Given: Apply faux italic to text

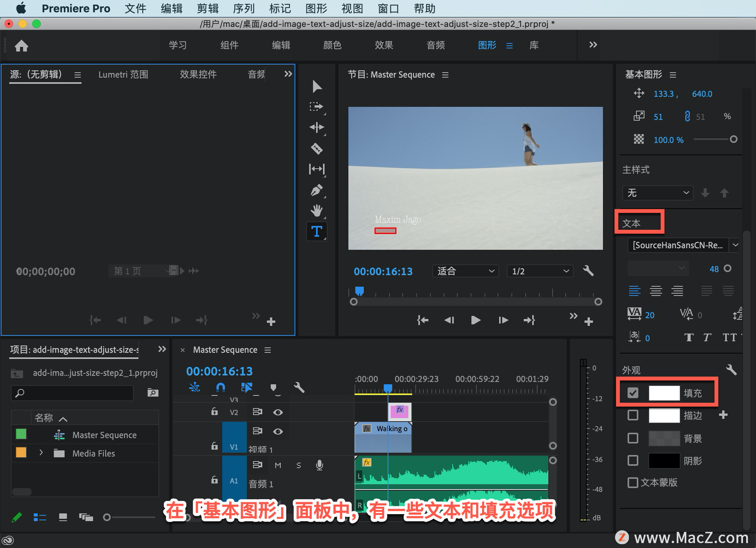Looking at the screenshot, I should point(707,338).
